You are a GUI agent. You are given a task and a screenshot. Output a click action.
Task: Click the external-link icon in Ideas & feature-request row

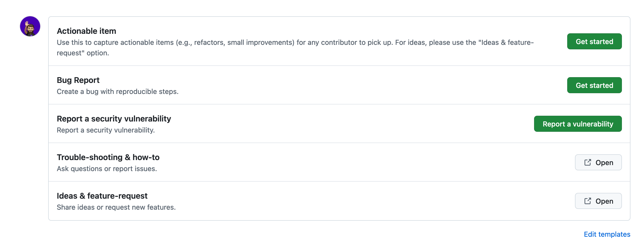588,201
